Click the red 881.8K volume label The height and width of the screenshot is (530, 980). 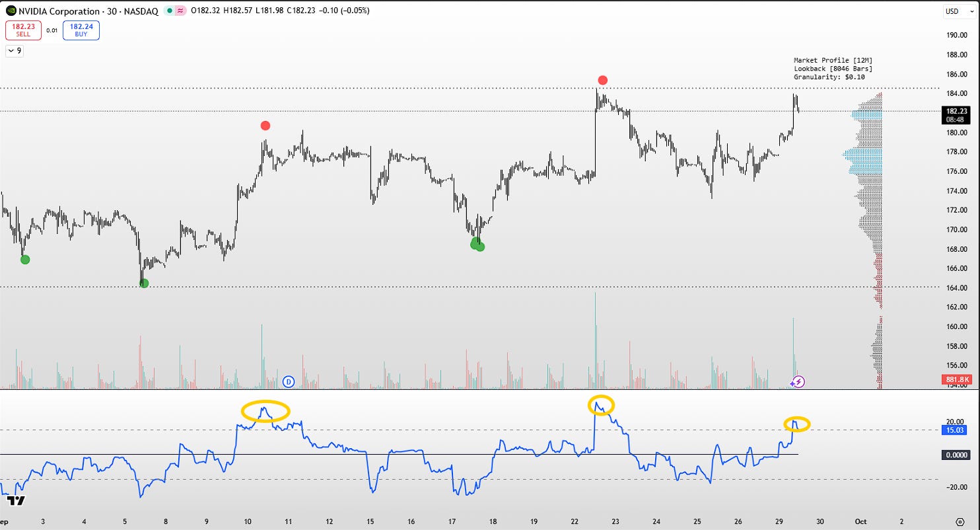956,379
